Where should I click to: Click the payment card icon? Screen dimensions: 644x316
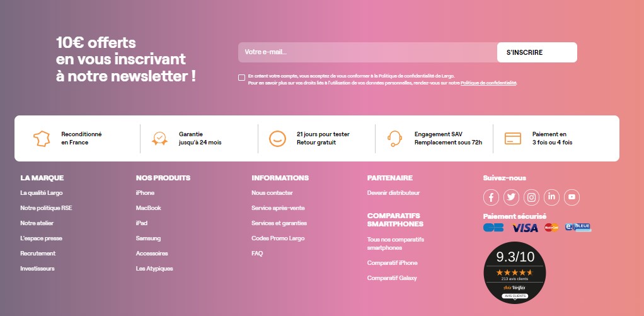point(513,138)
